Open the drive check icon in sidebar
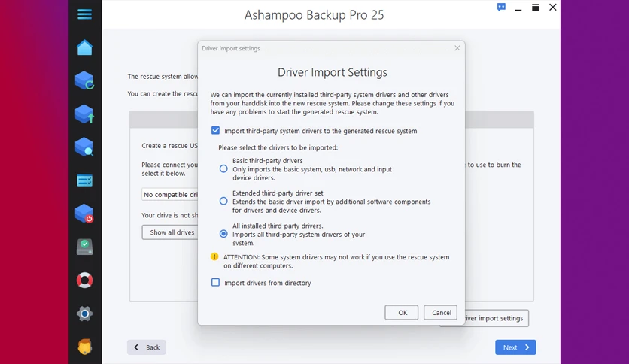 pyautogui.click(x=84, y=247)
